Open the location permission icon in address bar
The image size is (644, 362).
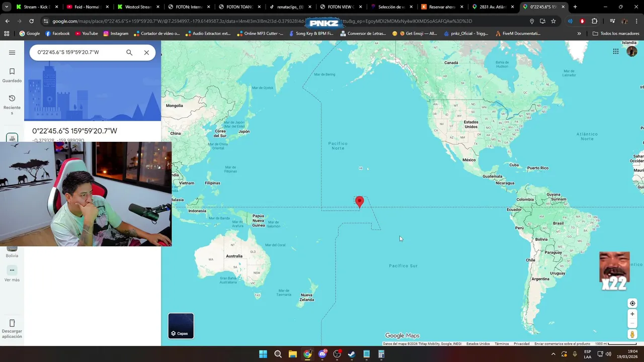coord(532,21)
